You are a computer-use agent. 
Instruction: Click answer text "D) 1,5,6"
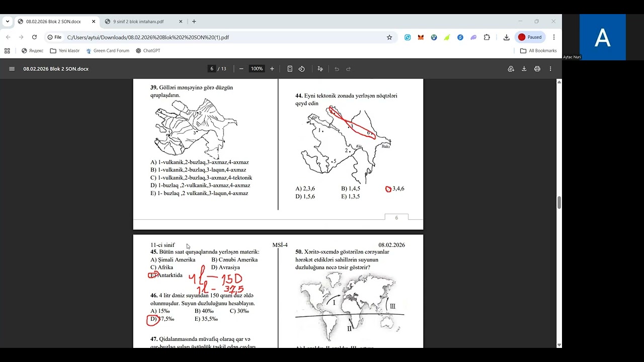pos(305,197)
